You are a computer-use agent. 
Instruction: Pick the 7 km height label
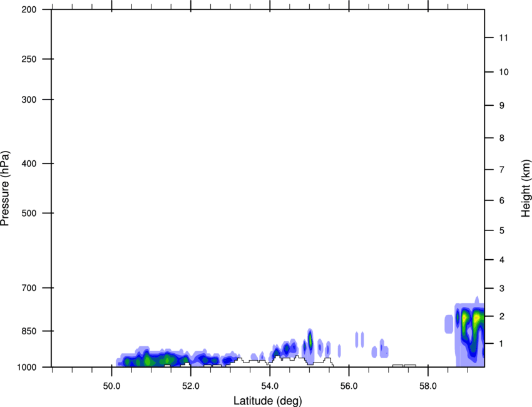[502, 170]
